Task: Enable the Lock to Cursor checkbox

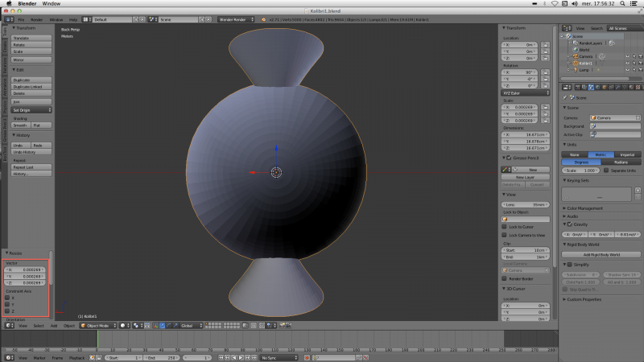Action: [504, 227]
